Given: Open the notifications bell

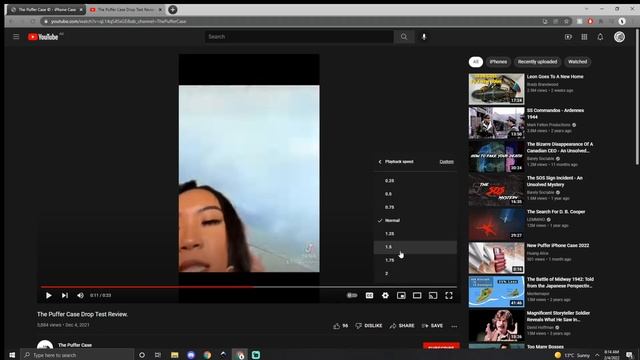Looking at the screenshot, I should click(x=600, y=37).
